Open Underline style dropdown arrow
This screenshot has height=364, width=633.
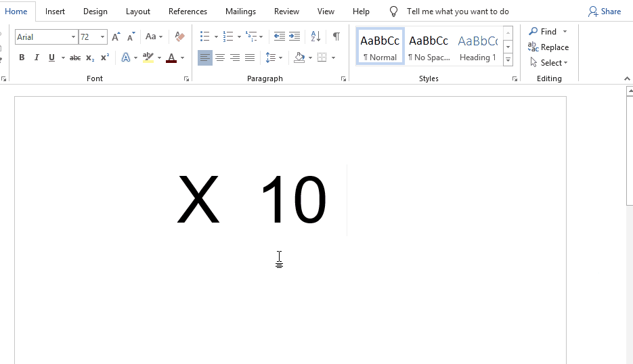pos(63,58)
